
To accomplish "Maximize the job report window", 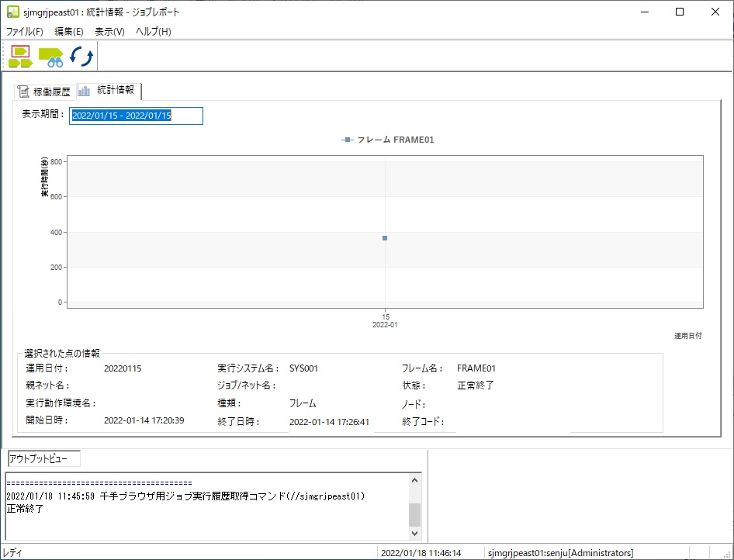I will point(680,12).
